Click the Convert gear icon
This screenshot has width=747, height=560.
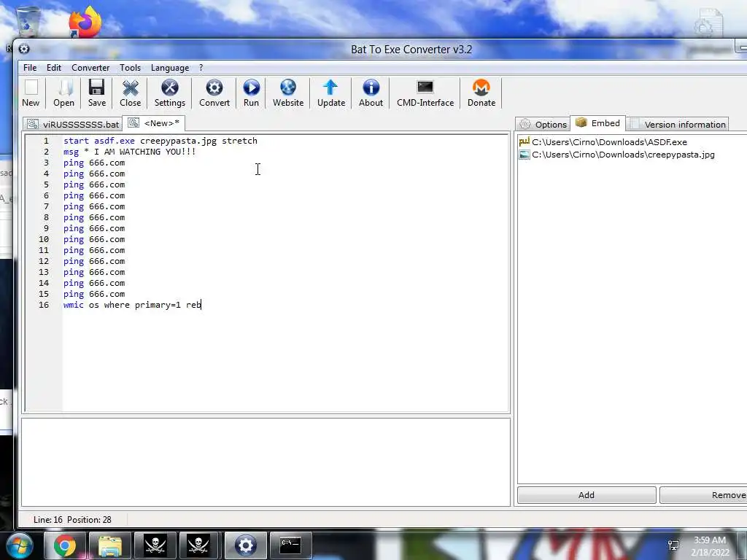point(214,93)
